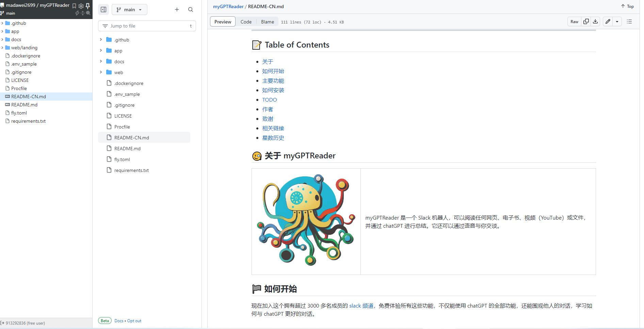Expand web/landing folder in Octotree sidebar
Viewport: 644px width, 329px height.
click(2, 48)
